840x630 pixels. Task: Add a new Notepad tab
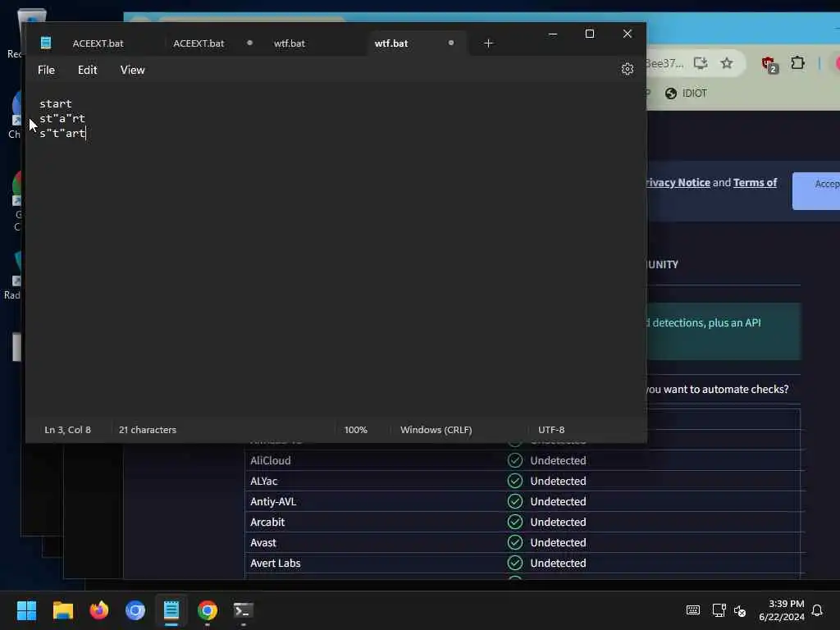coord(488,43)
